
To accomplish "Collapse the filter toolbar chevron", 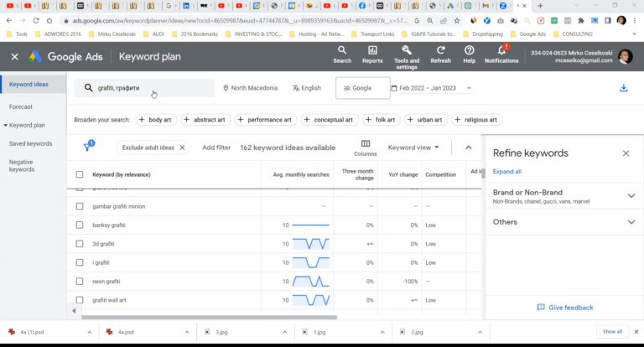I will (x=468, y=148).
